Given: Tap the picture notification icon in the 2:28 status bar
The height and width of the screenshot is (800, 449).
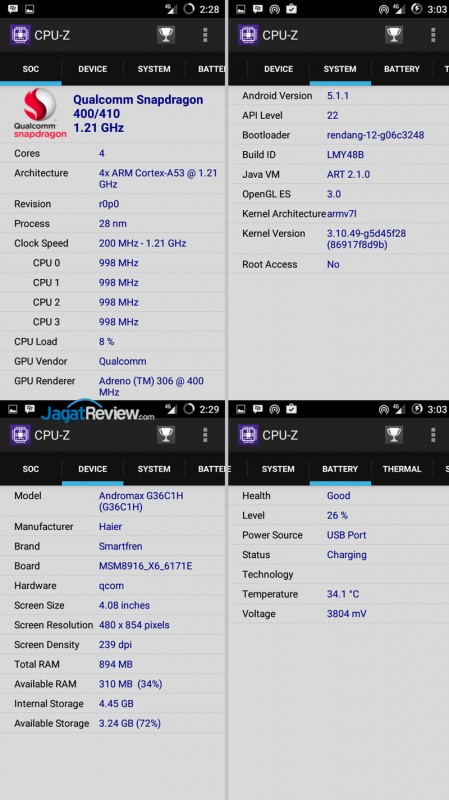Looking at the screenshot, I should [30, 9].
